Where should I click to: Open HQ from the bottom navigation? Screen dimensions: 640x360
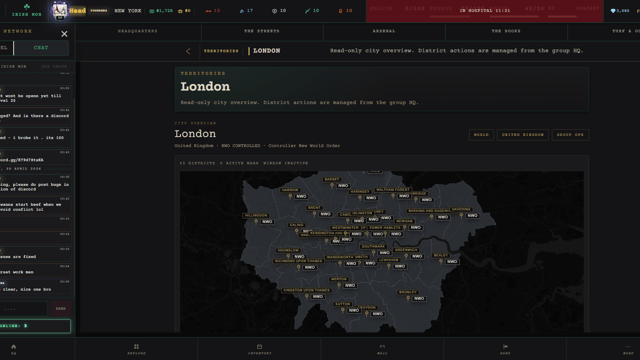click(x=13, y=349)
